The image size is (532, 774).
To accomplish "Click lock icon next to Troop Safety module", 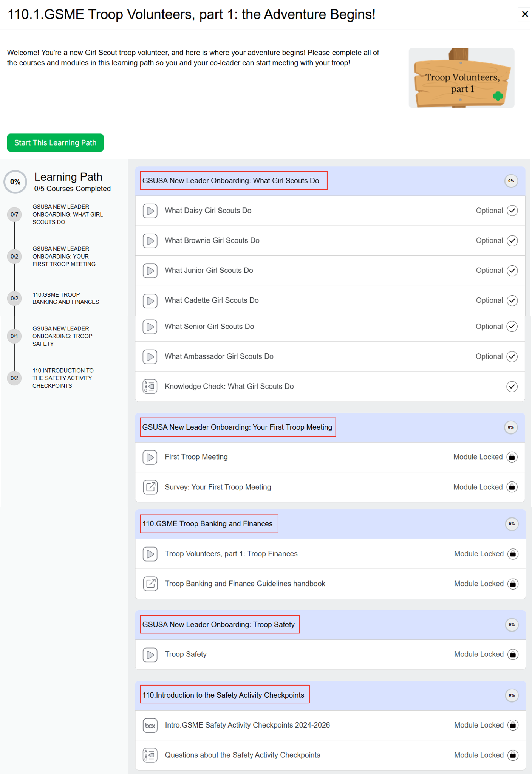I will tap(513, 654).
